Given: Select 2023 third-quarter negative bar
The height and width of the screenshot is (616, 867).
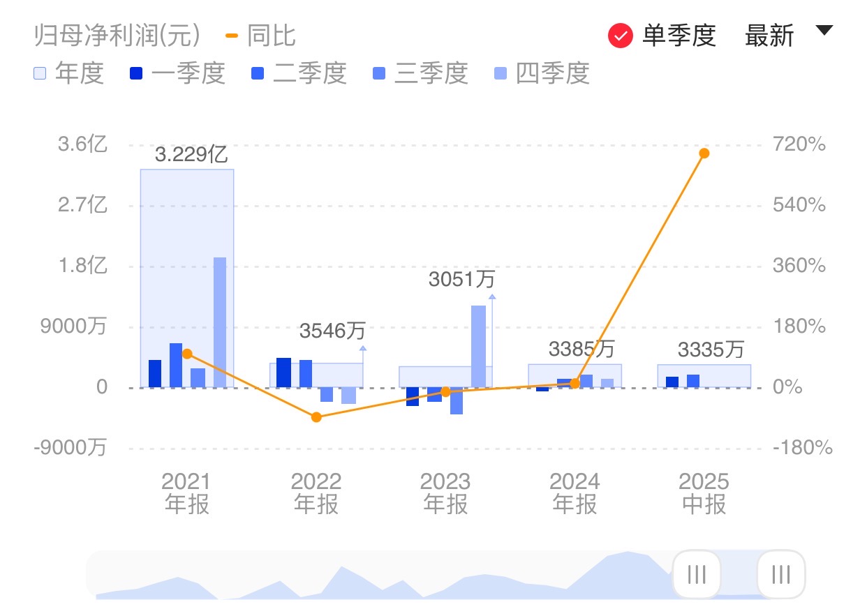Looking at the screenshot, I should click(457, 401).
